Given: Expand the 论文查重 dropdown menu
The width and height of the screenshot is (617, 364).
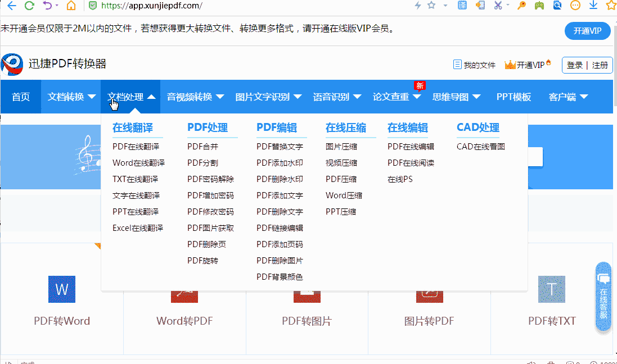Looking at the screenshot, I should tap(397, 97).
